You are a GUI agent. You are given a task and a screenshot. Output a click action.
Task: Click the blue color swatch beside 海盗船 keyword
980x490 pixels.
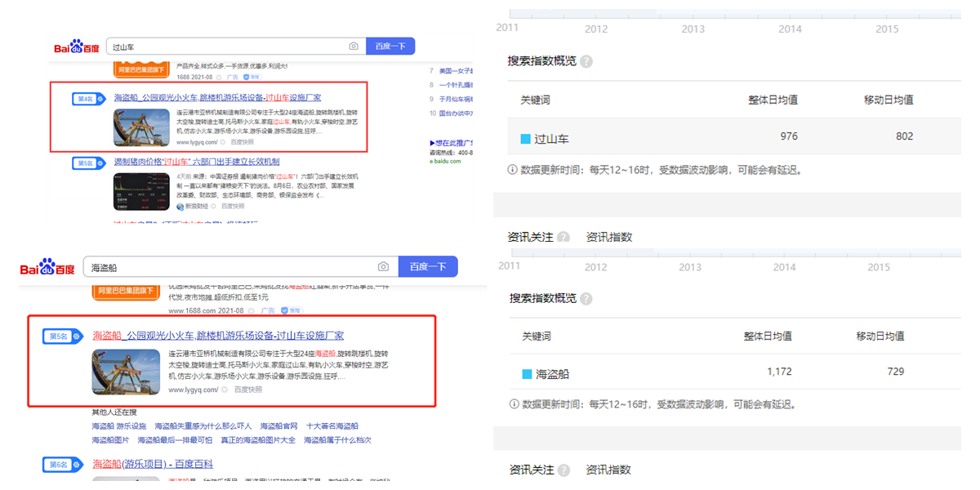pyautogui.click(x=528, y=374)
